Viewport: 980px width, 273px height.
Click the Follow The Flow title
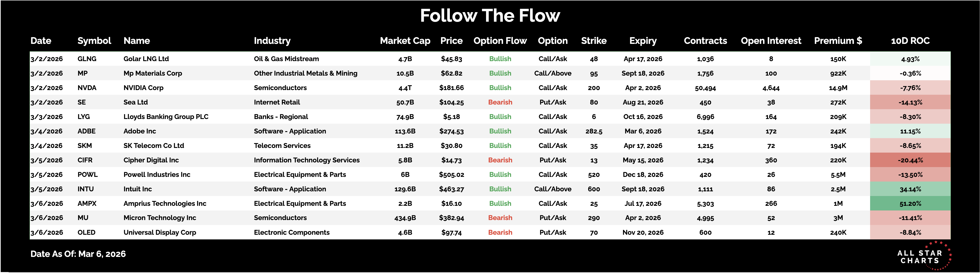[490, 16]
